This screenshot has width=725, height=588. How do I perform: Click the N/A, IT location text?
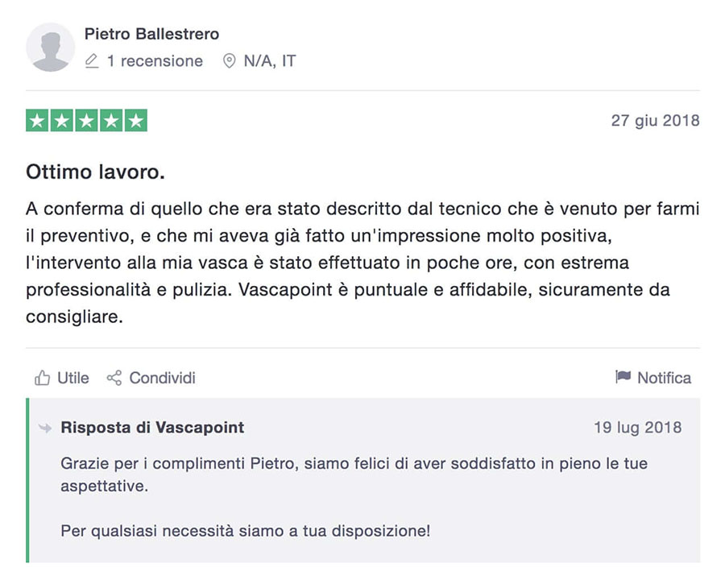(x=270, y=61)
